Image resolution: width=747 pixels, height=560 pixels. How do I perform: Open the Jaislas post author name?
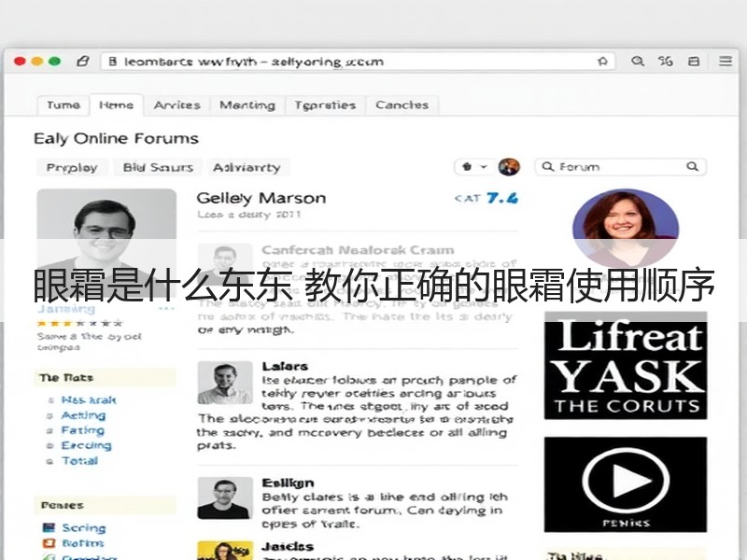click(x=288, y=546)
